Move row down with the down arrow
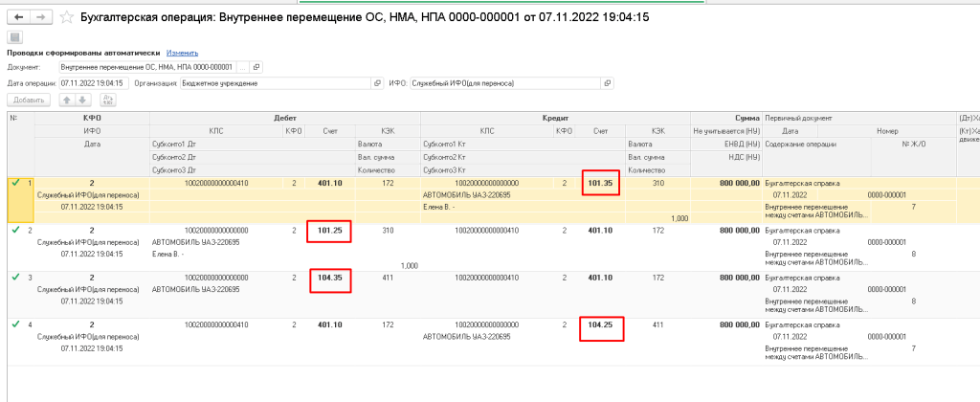Screen dimensions: 980x402 (x=83, y=100)
